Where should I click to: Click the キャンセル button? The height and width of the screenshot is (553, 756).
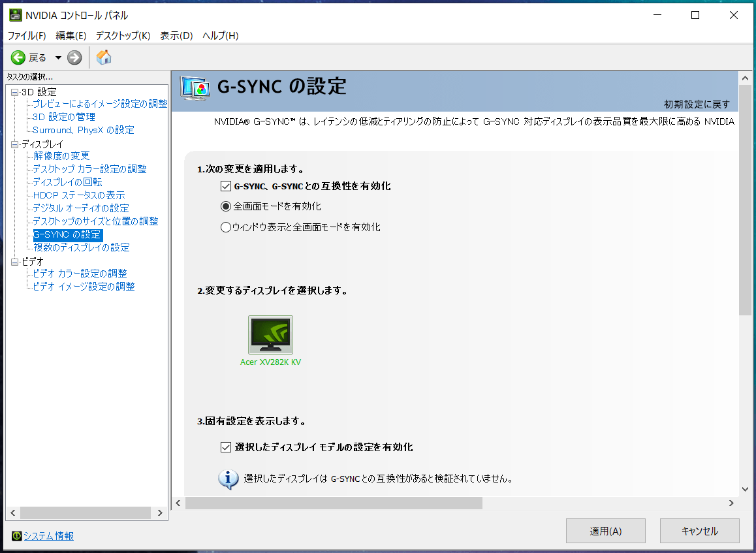[700, 531]
